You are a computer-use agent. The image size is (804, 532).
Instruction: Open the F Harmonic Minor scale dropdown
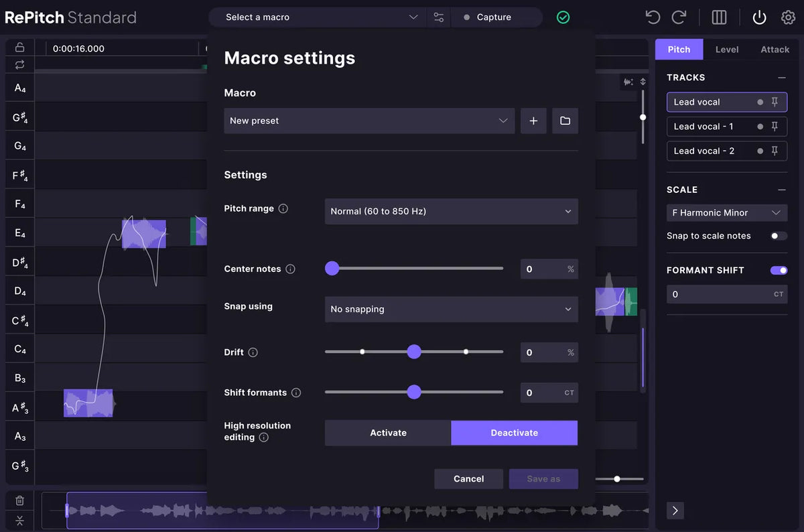point(727,212)
